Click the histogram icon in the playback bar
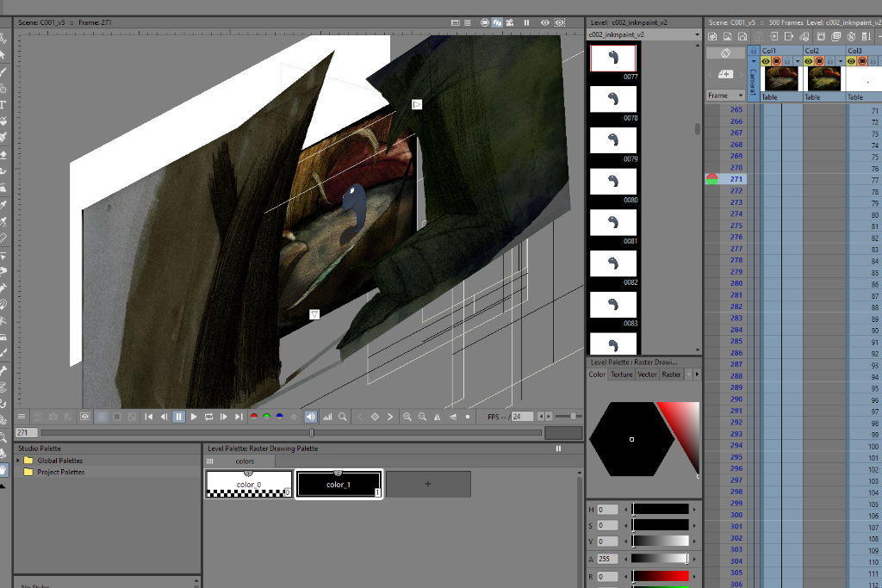The width and height of the screenshot is (882, 588). pos(326,417)
